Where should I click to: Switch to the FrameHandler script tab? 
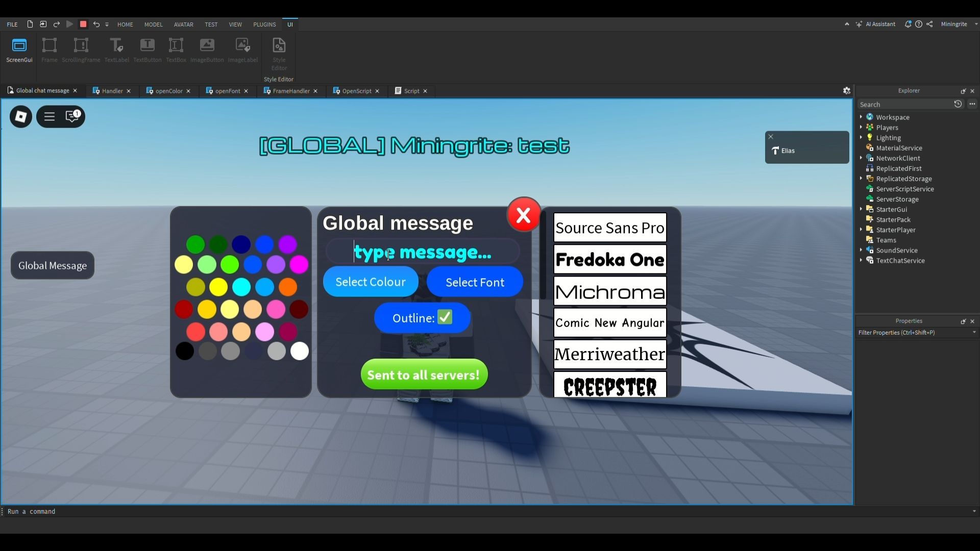[x=291, y=91]
